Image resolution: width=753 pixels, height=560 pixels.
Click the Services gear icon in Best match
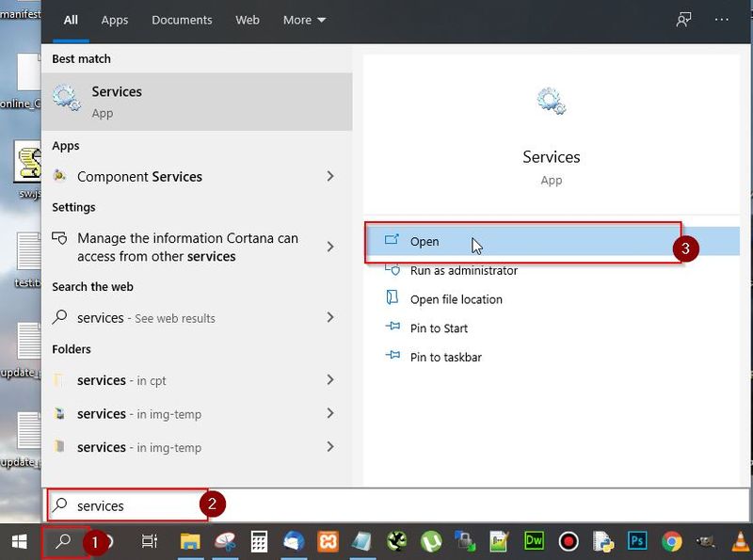[x=66, y=98]
